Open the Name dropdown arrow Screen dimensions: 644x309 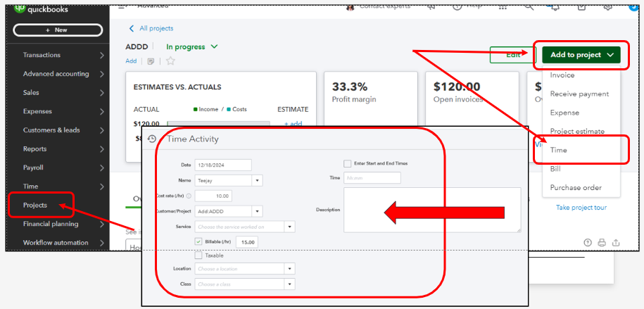pyautogui.click(x=258, y=180)
